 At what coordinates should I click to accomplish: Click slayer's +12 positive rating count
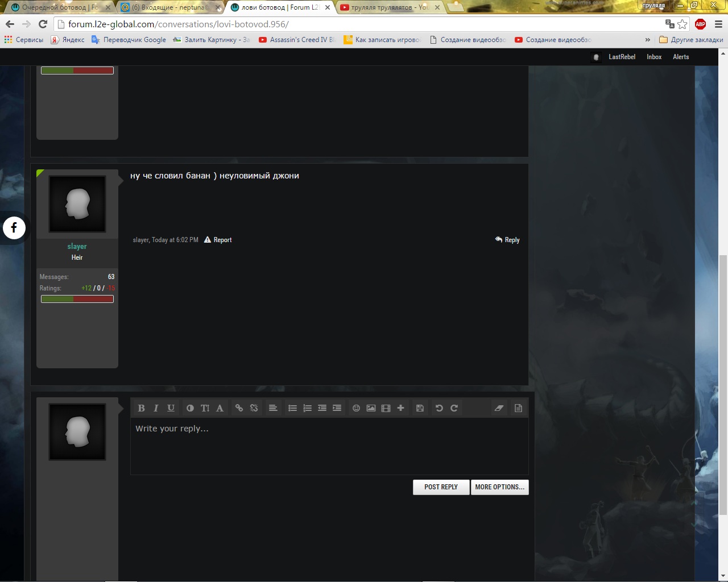(x=86, y=288)
